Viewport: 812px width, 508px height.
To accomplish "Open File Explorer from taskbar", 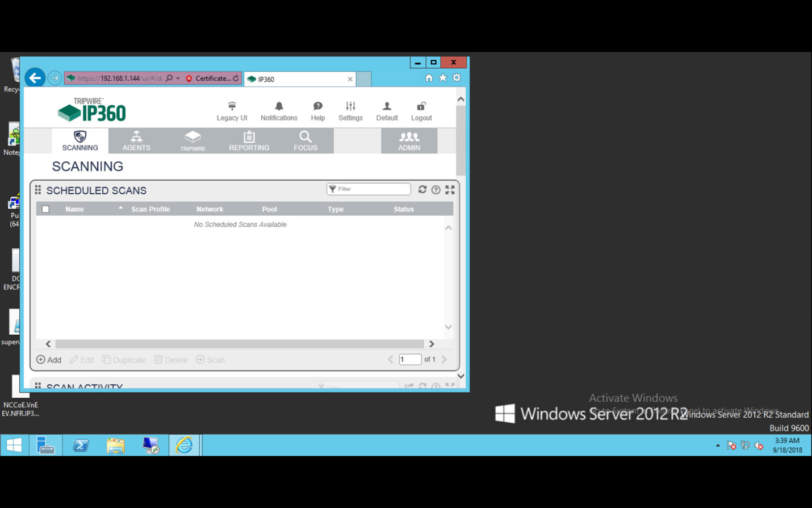I will (116, 445).
